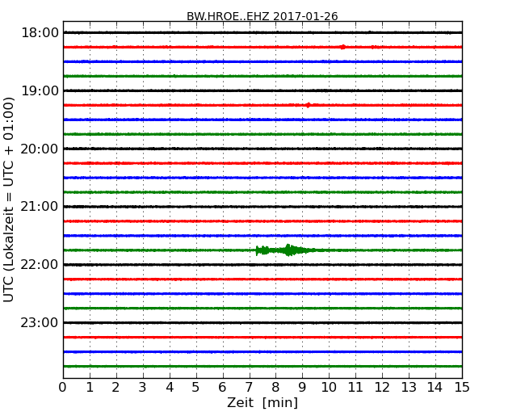Viewport: 525px width, 420px height.
Task: Click the x-axis tick label 2
Action: (x=115, y=387)
